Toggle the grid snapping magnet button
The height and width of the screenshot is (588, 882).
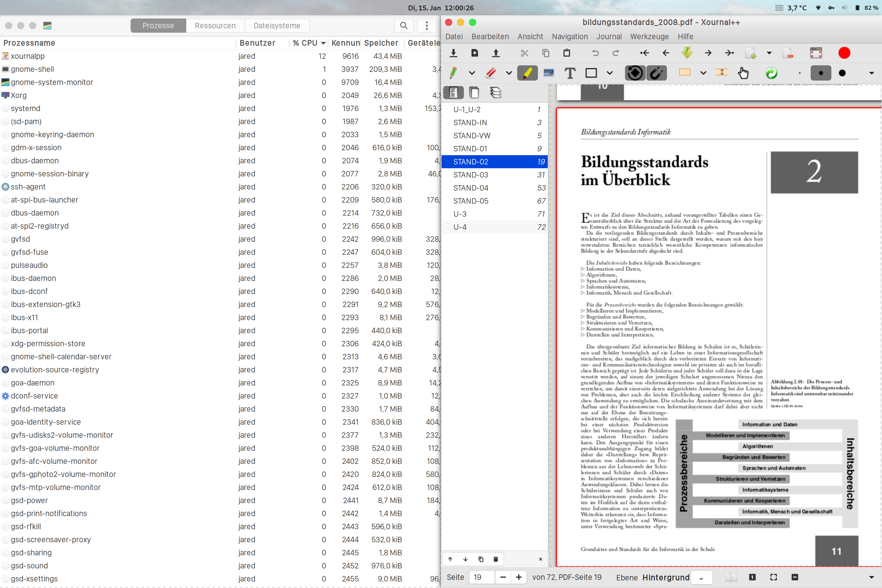pos(656,73)
